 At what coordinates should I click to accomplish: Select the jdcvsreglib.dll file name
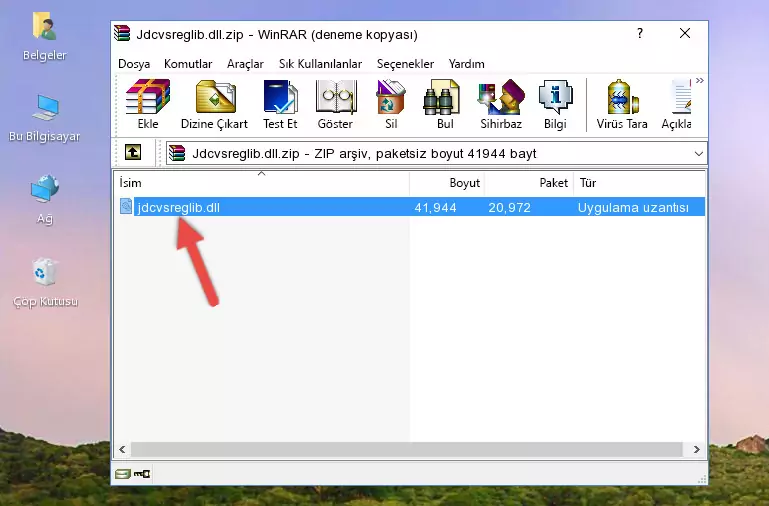point(179,207)
